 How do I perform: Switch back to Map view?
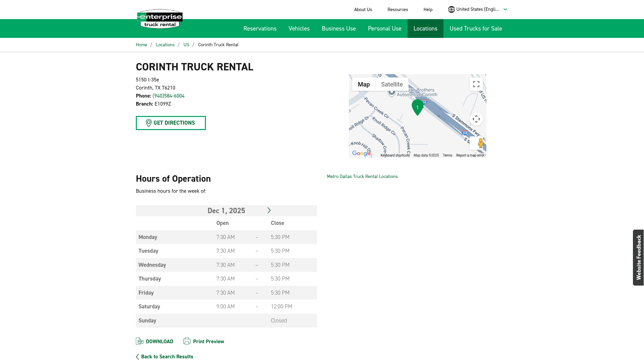click(364, 84)
